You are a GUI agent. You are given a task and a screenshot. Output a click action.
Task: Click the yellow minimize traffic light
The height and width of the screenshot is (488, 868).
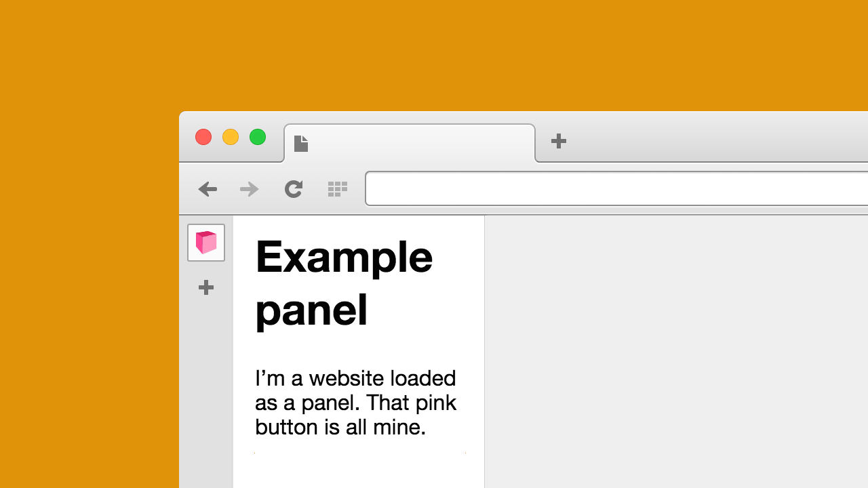tap(230, 137)
